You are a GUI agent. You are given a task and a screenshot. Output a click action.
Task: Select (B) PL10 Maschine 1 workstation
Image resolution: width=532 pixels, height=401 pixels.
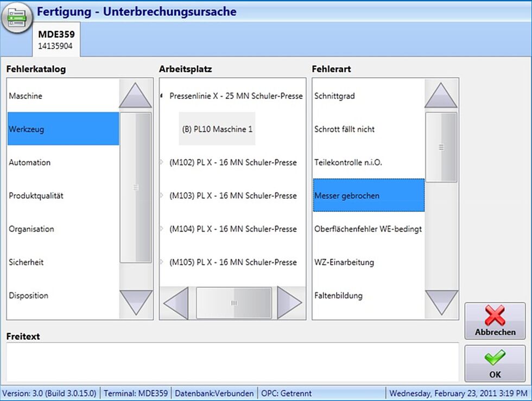217,129
